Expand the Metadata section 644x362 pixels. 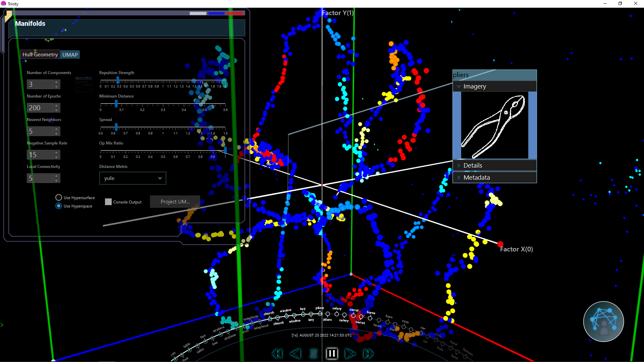point(476,177)
